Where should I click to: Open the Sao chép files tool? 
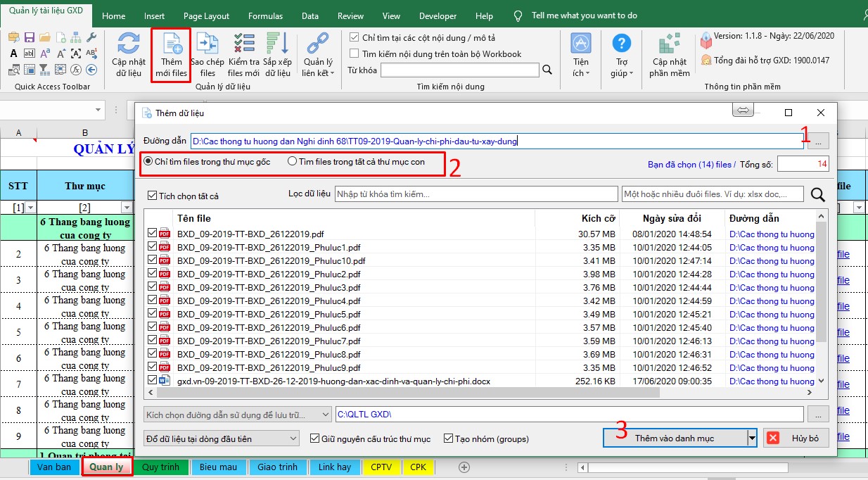207,45
